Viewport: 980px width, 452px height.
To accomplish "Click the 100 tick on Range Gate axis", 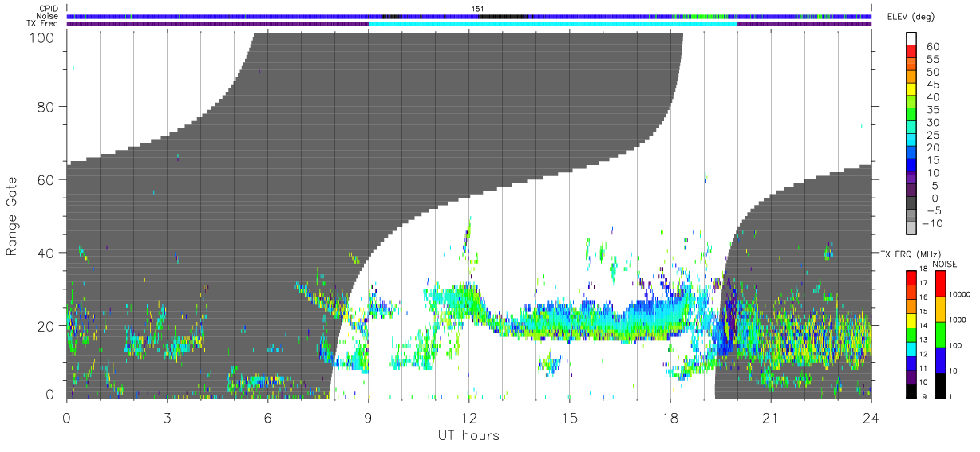I will pyautogui.click(x=43, y=37).
